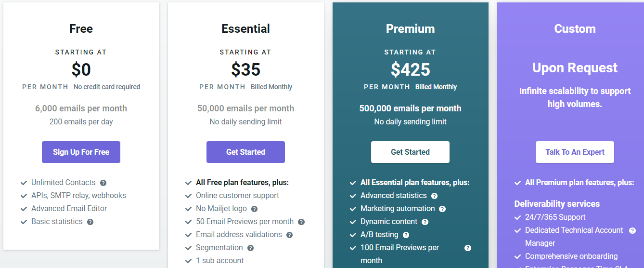
Task: Show Dedicated Technical Account Manager info icon
Action: [632, 230]
